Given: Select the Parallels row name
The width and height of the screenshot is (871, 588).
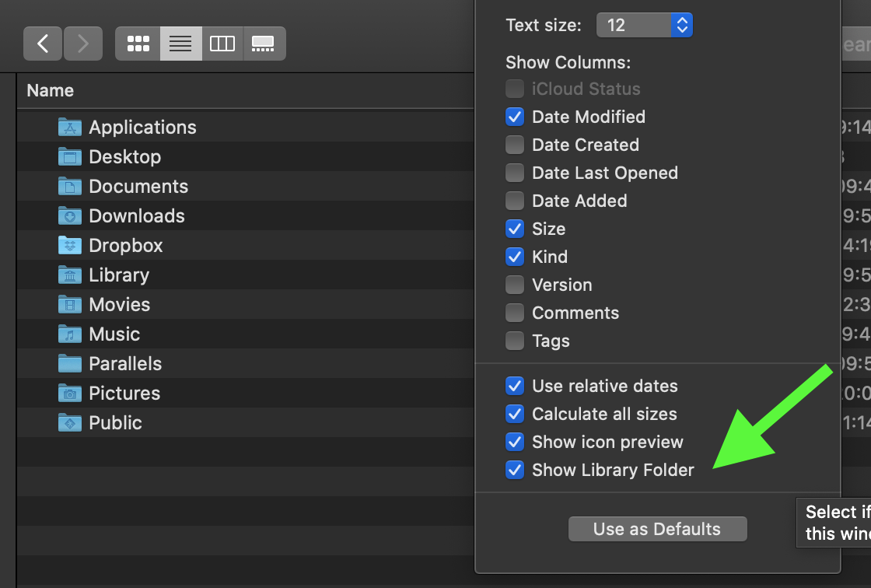Looking at the screenshot, I should click(125, 363).
